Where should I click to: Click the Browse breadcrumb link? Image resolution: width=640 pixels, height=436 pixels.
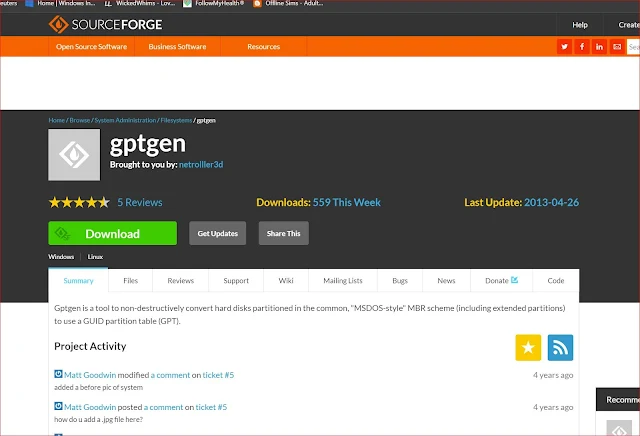[x=80, y=120]
